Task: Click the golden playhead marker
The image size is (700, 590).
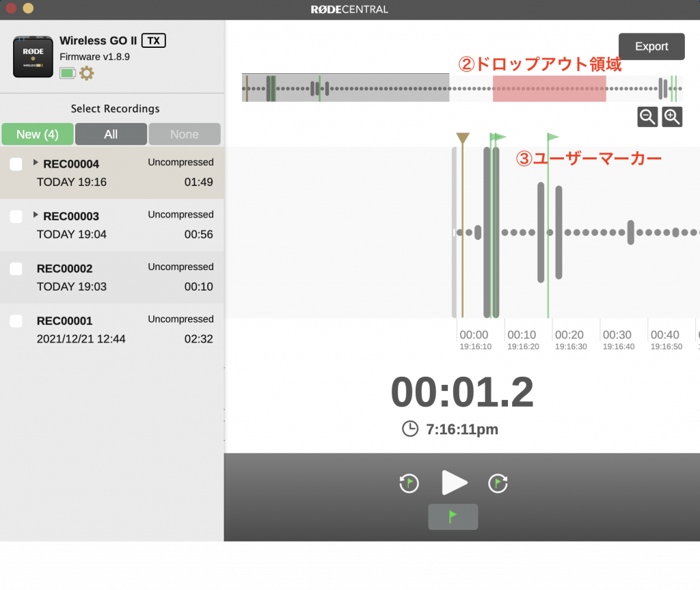Action: 463,137
